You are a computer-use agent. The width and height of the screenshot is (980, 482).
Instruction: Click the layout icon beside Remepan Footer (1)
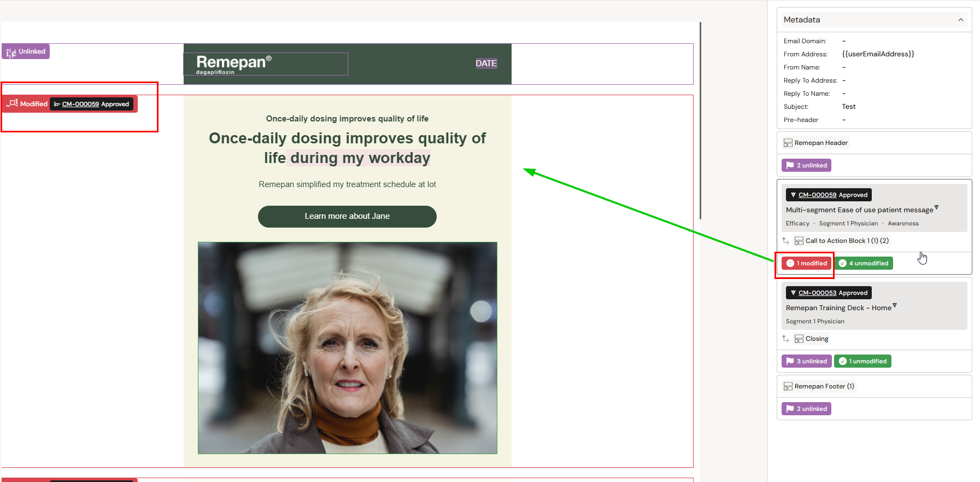788,386
